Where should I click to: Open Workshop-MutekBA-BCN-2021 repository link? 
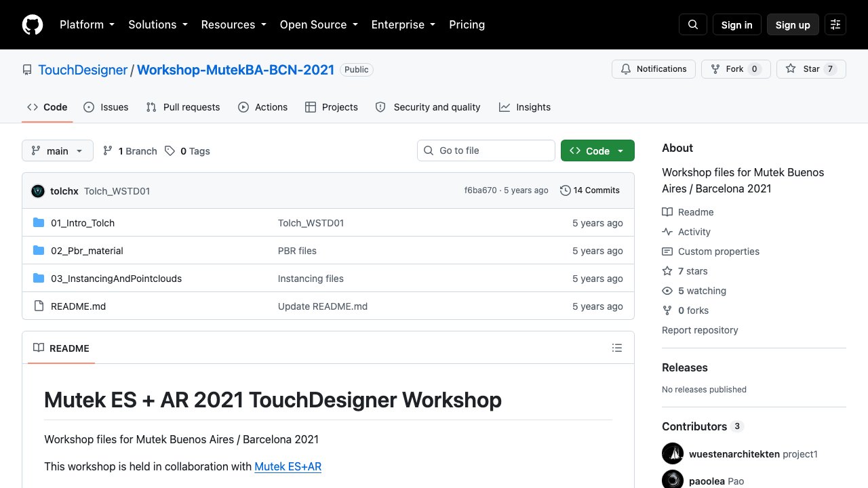tap(236, 70)
